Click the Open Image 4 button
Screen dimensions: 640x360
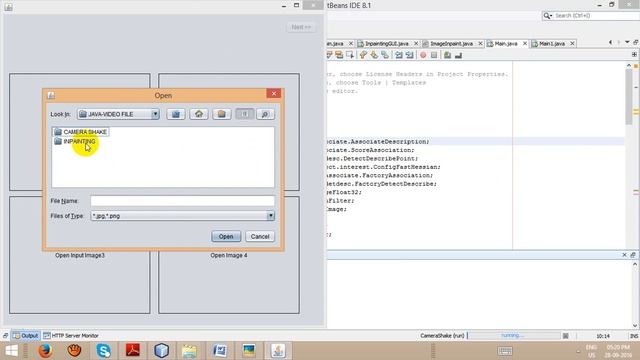pos(229,255)
